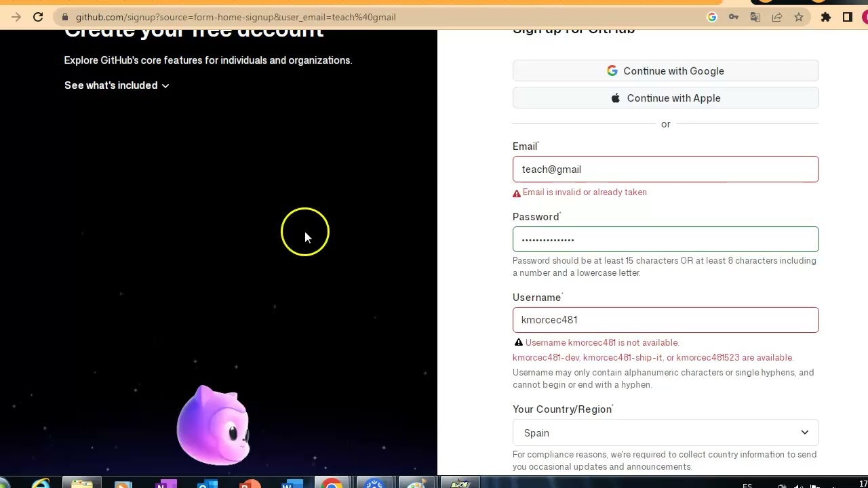Open Paint palette app from taskbar

416,484
